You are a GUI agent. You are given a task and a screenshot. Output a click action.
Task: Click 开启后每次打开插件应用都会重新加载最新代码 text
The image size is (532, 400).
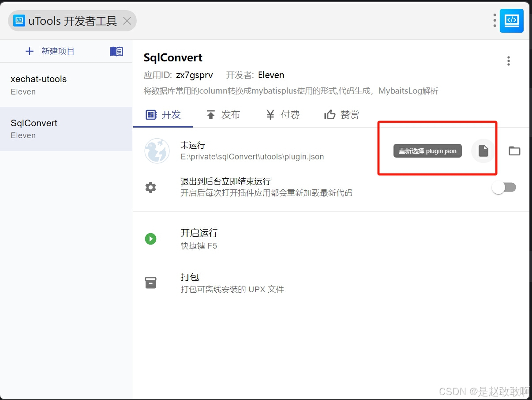tap(266, 193)
